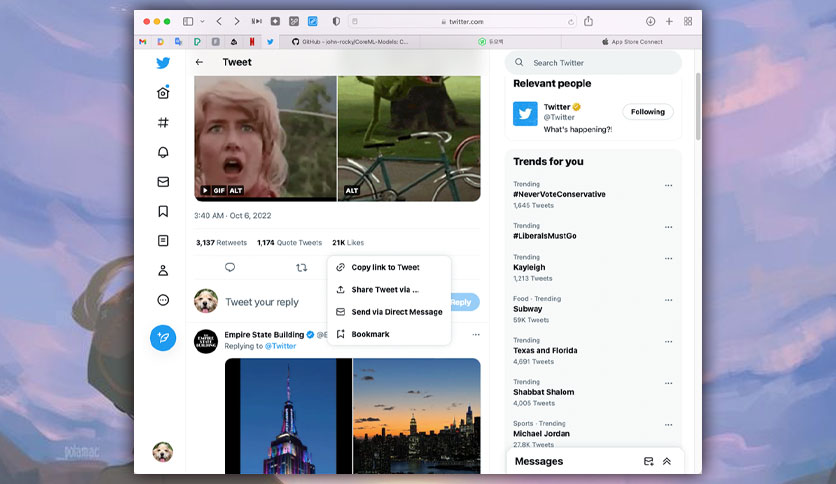Click the retweet icon under the tweet
The width and height of the screenshot is (836, 484).
(302, 268)
